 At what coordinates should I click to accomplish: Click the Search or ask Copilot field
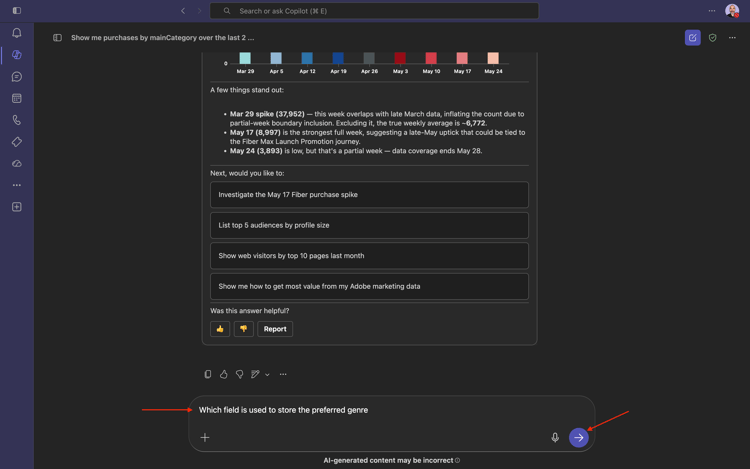374,11
